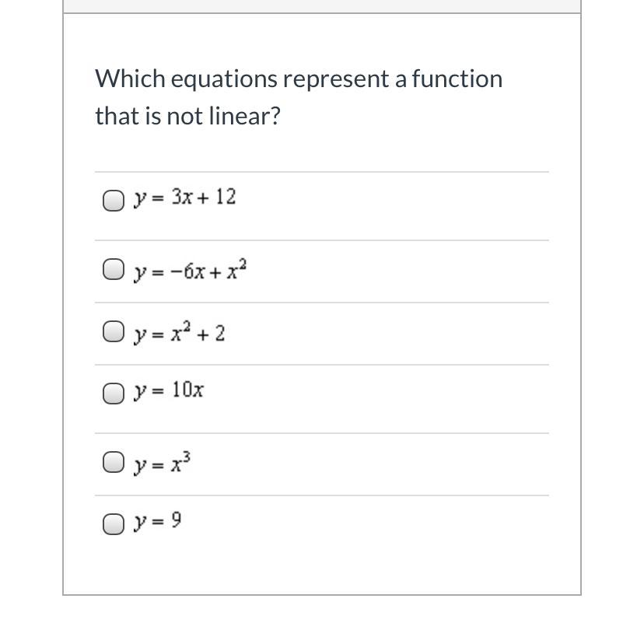
Task: Click the number 12 in the first equation
Action: (226, 197)
